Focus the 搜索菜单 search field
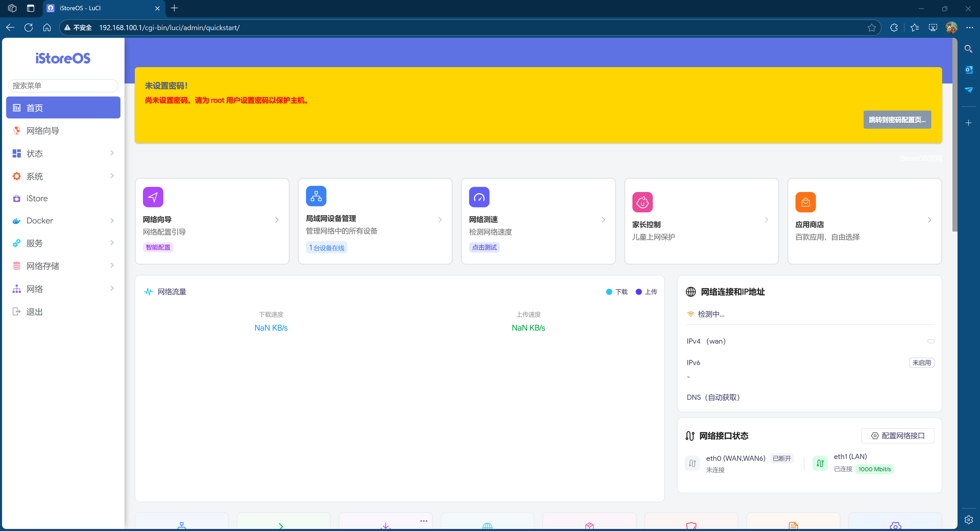 click(63, 86)
